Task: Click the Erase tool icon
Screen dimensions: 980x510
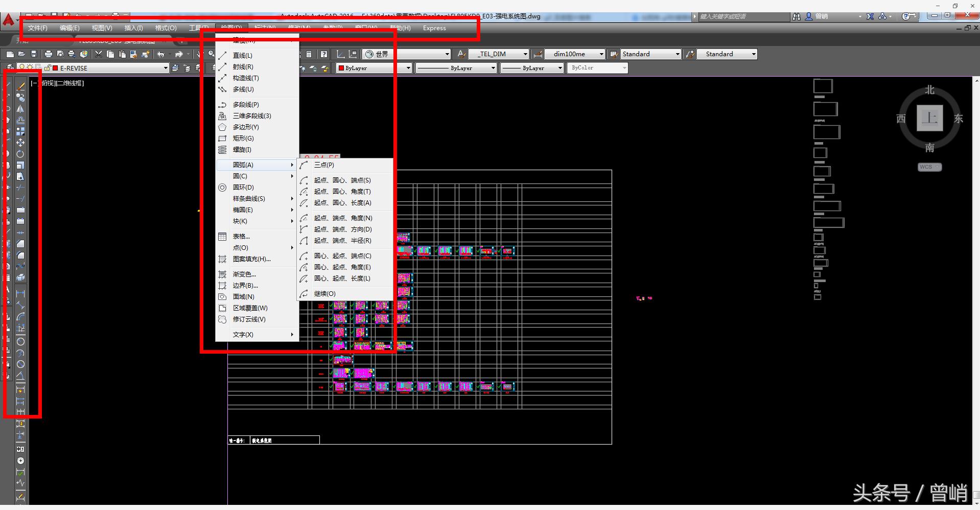Action: [x=20, y=86]
